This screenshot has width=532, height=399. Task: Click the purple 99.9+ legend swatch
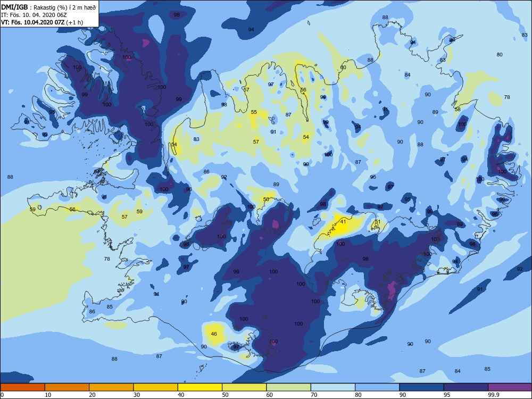click(510, 387)
